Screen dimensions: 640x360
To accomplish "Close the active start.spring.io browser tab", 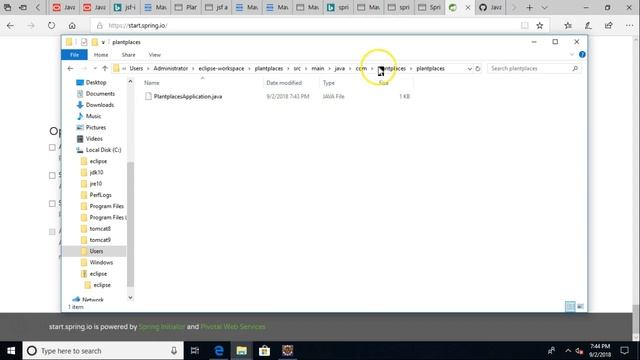I will [468, 8].
